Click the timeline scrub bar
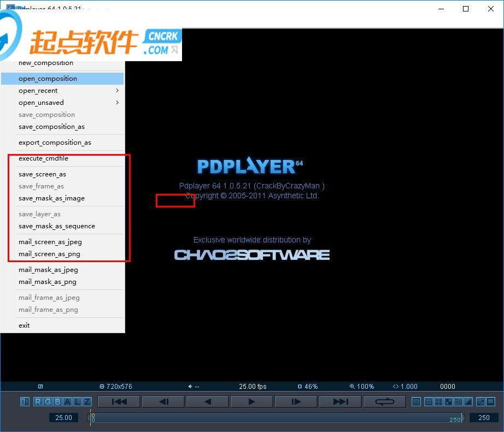The image size is (504, 432). [x=276, y=418]
